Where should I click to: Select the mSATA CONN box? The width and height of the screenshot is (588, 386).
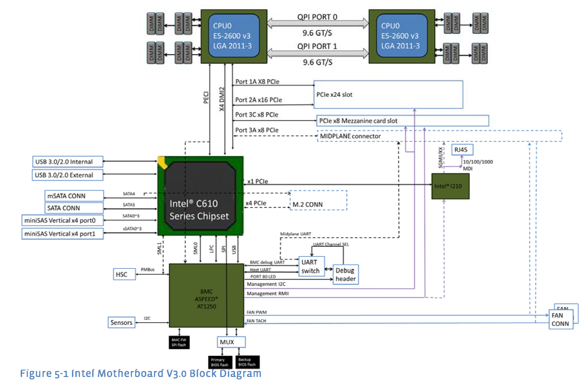point(73,195)
